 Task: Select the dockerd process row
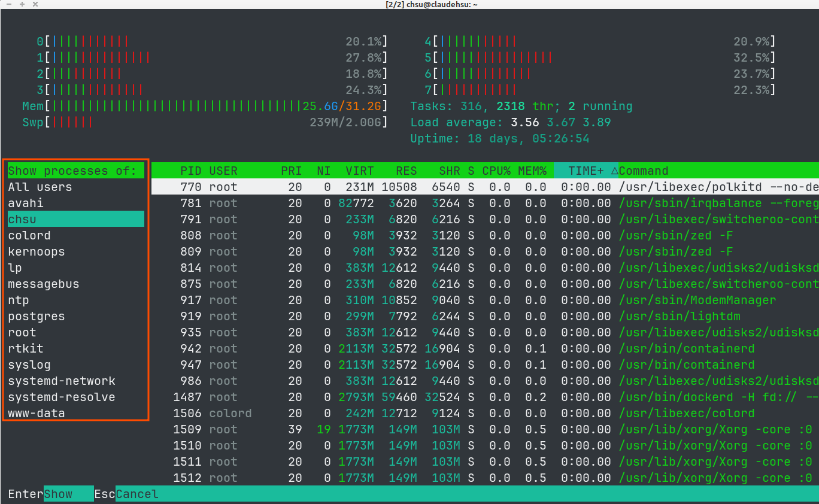click(x=485, y=397)
